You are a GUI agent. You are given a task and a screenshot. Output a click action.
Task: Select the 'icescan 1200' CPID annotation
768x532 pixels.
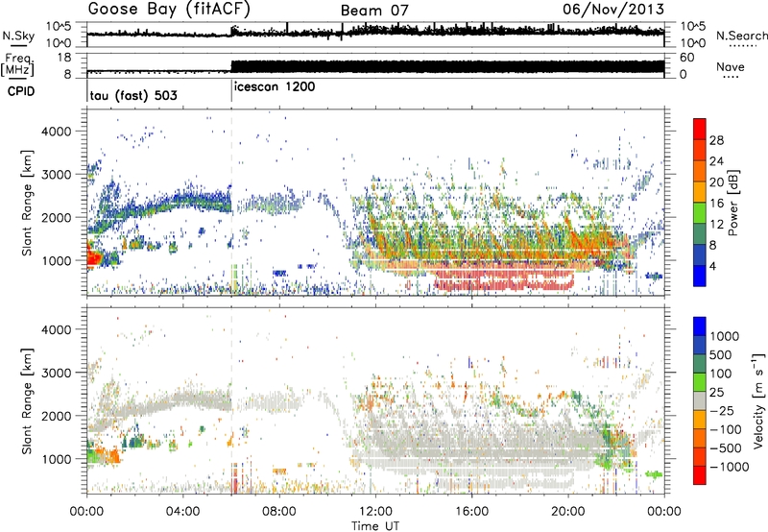point(275,87)
